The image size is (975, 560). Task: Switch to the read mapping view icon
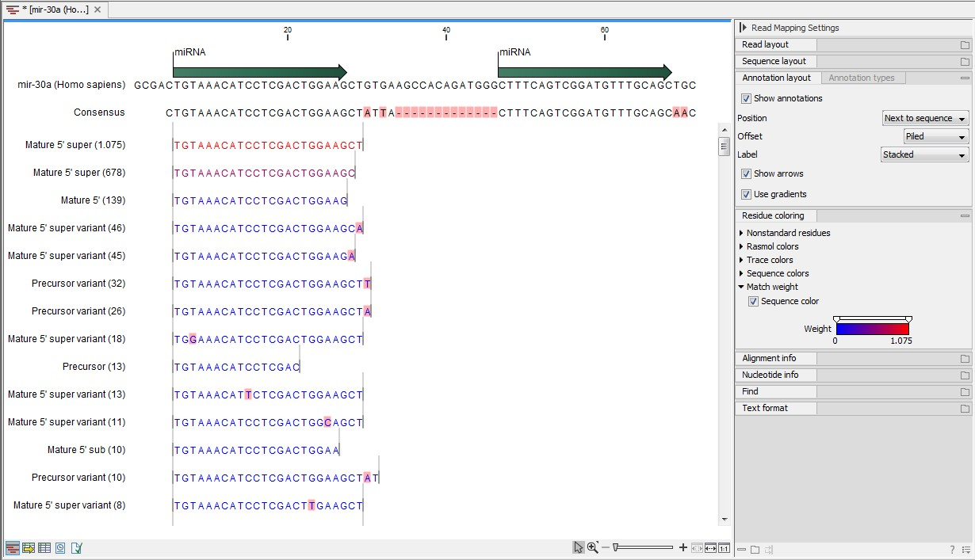[x=13, y=548]
